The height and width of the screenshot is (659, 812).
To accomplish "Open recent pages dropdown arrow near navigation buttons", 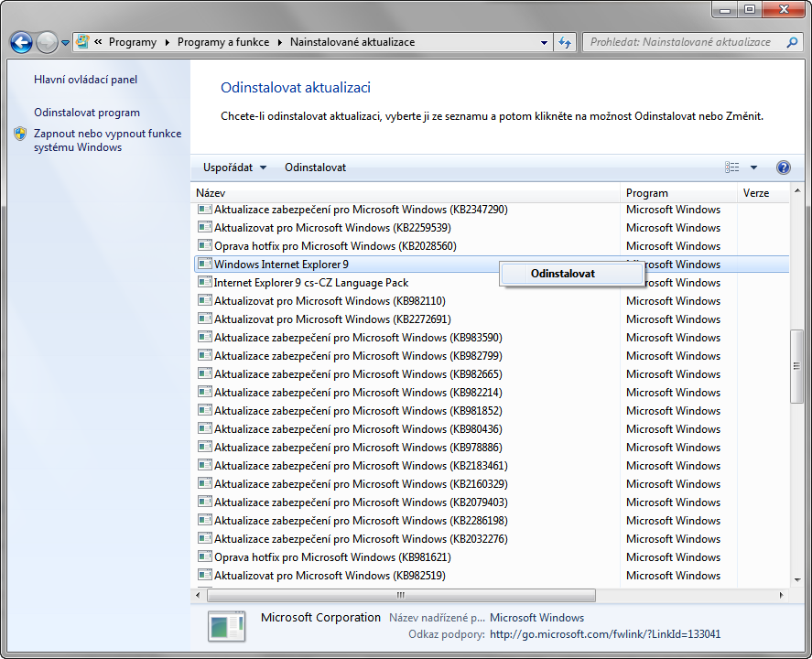I will click(x=65, y=43).
